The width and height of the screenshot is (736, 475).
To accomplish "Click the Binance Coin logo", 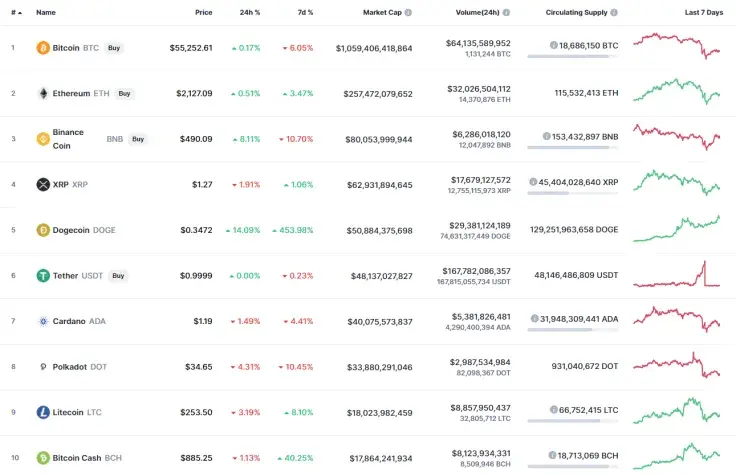I will [43, 139].
